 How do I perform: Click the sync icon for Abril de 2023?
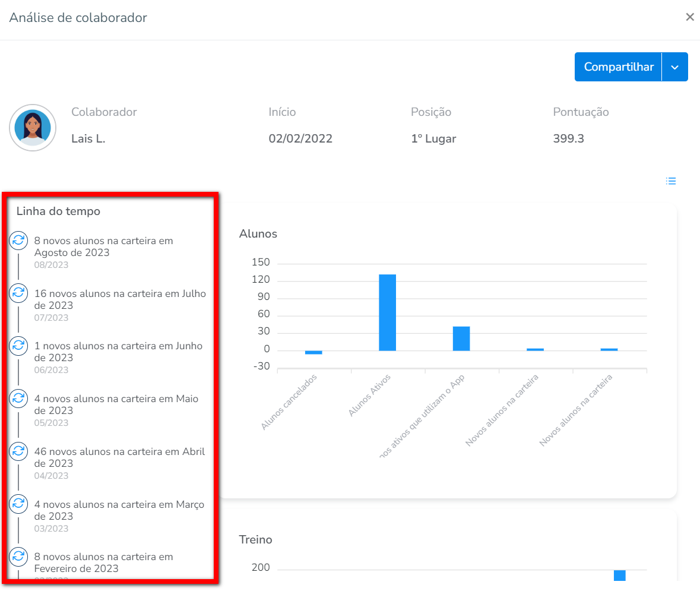(x=18, y=451)
